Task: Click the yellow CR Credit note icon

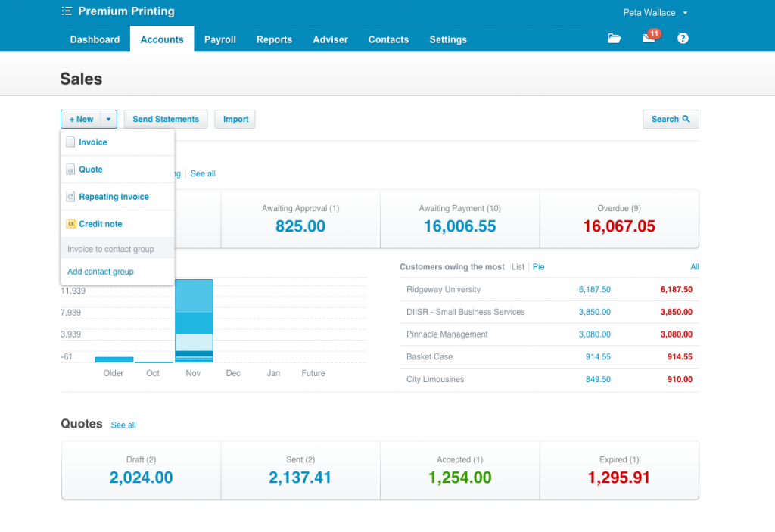Action: point(72,223)
